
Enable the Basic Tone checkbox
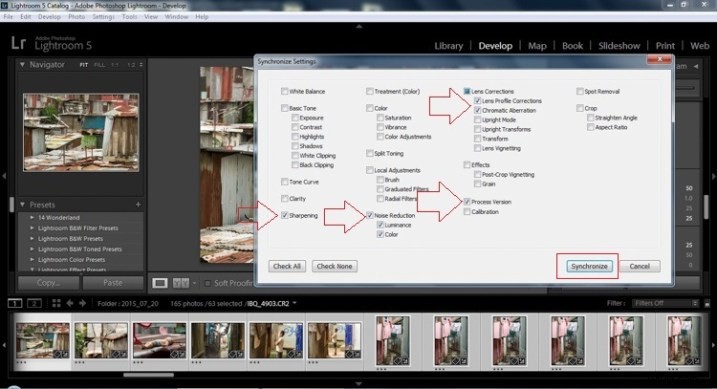pos(284,108)
